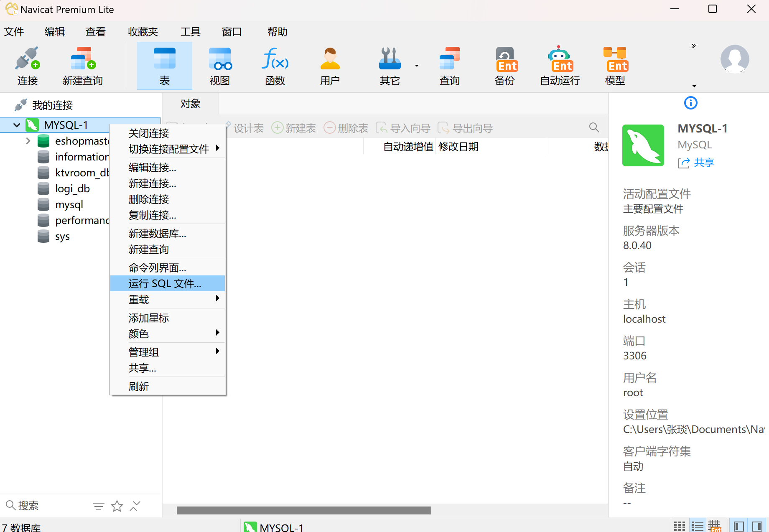Toggle the left navigation pane button

[x=738, y=526]
